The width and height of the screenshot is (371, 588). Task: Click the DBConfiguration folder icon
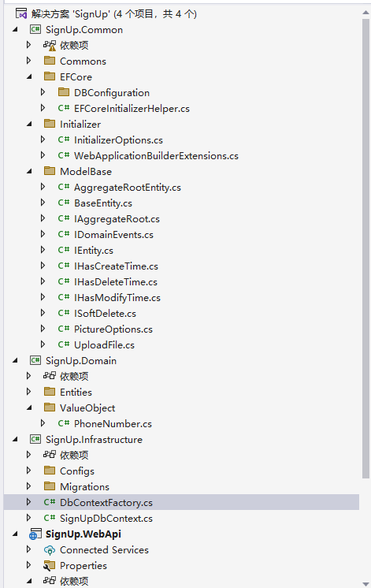coord(64,92)
